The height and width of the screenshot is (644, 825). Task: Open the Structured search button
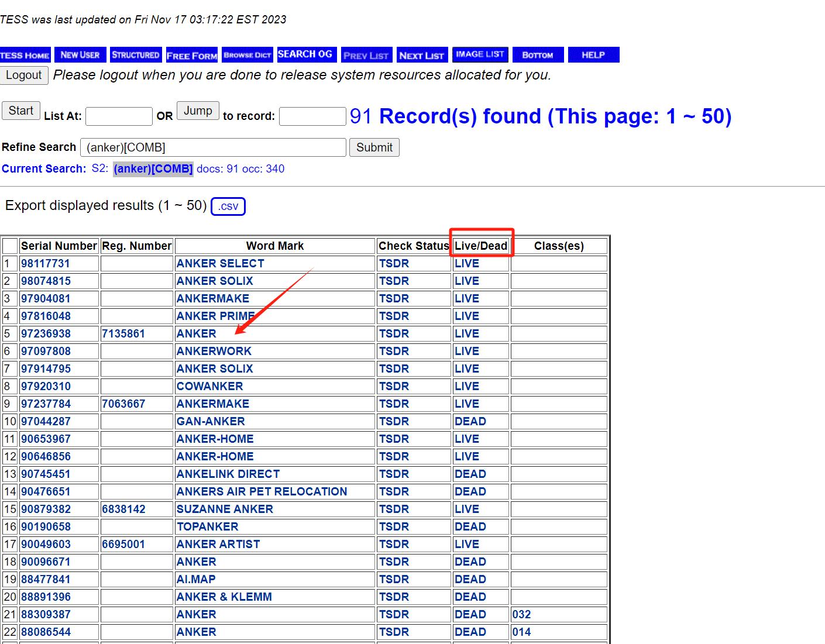point(135,55)
